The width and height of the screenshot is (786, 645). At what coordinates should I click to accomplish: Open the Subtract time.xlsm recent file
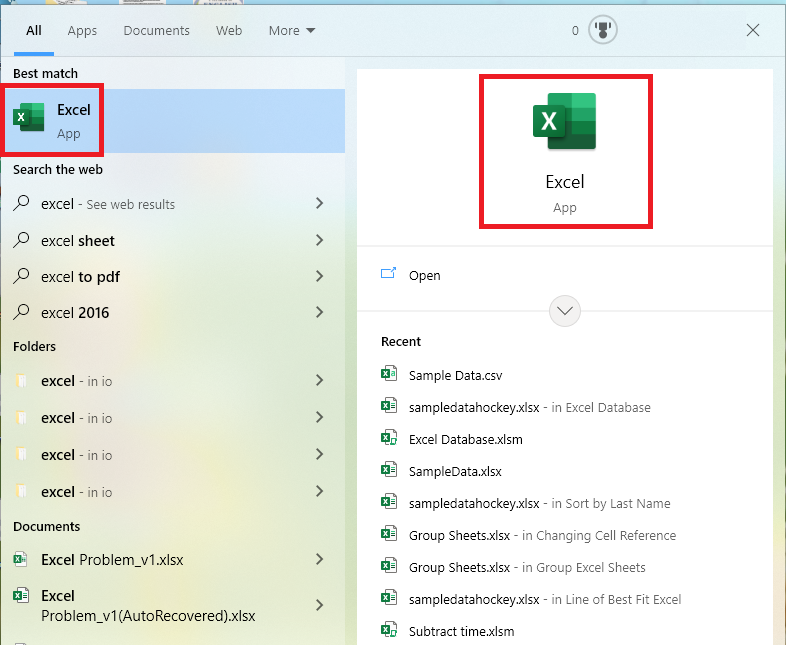461,631
